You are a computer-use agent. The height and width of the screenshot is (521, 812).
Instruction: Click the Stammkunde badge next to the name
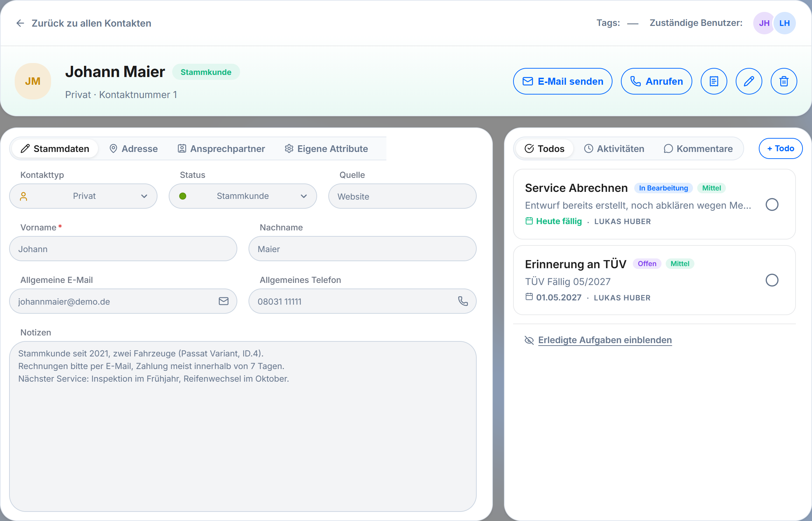(206, 72)
